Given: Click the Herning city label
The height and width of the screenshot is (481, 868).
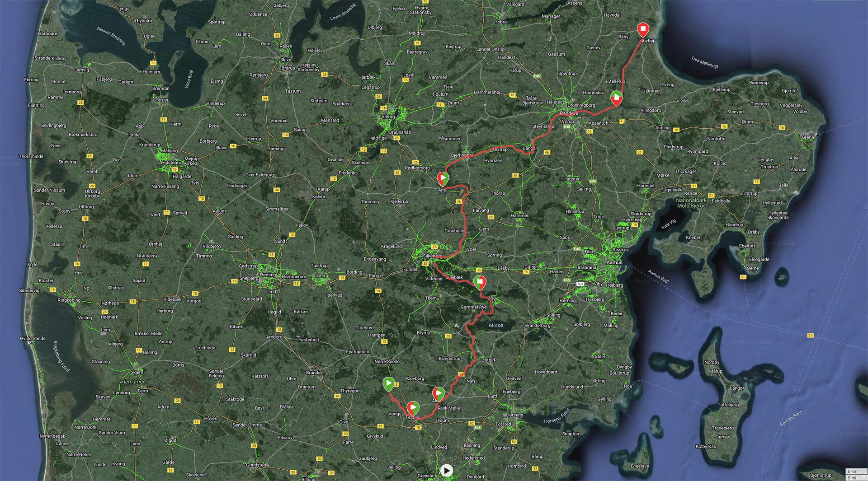Looking at the screenshot, I should pos(268,275).
